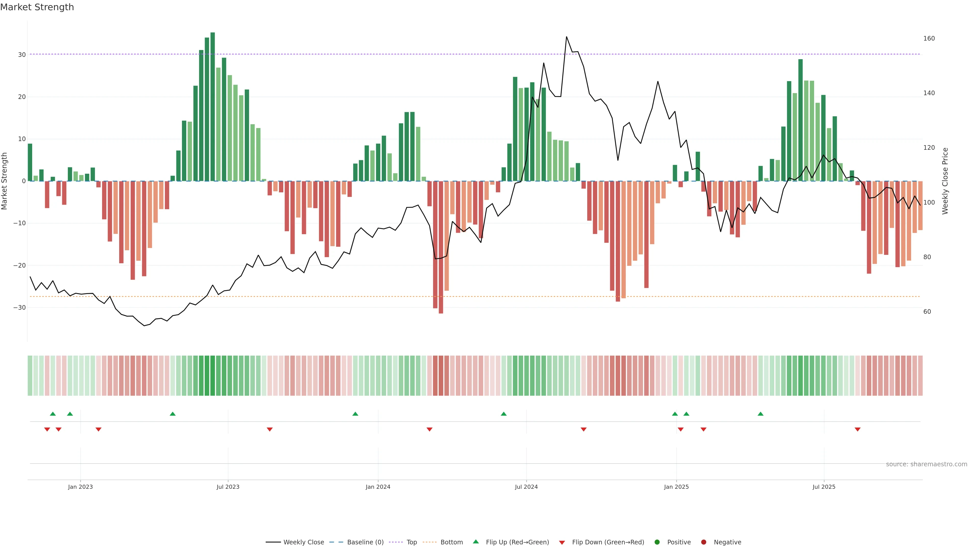Click the first green flip-up triangle marker
The width and height of the screenshot is (980, 551).
53,414
